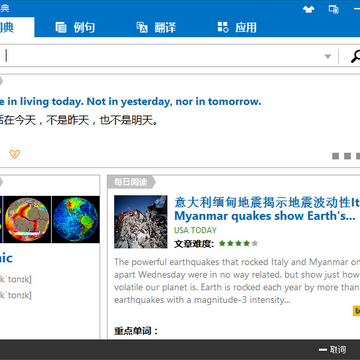360x360 pixels.
Task: Click the 翻译 tab icon
Action: point(142,27)
